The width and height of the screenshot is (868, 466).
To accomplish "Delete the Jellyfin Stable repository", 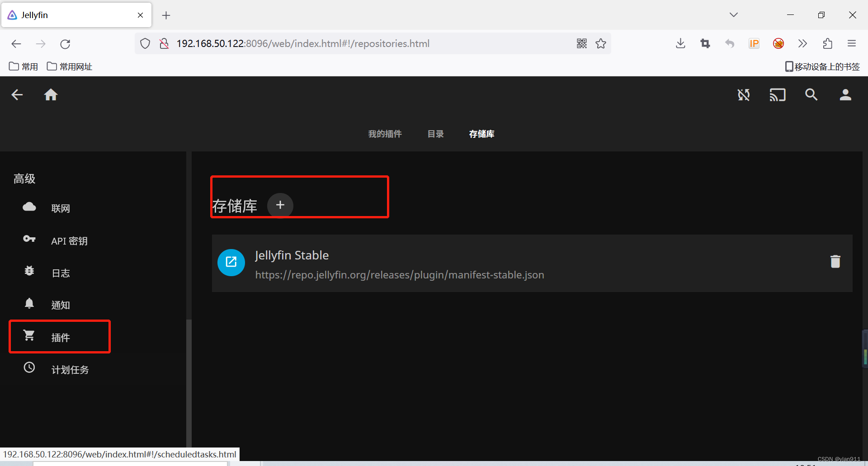I will coord(835,261).
